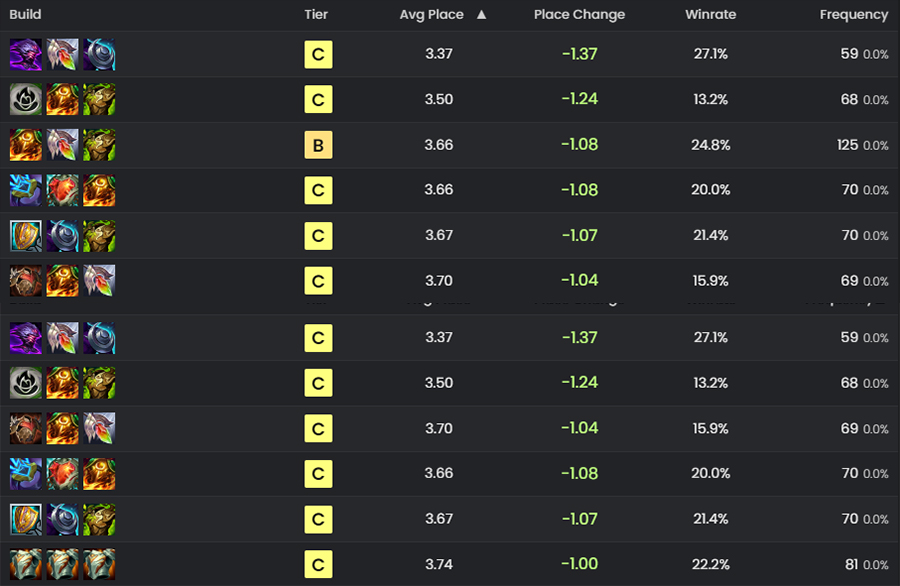Click the Tier column header

coord(316,14)
